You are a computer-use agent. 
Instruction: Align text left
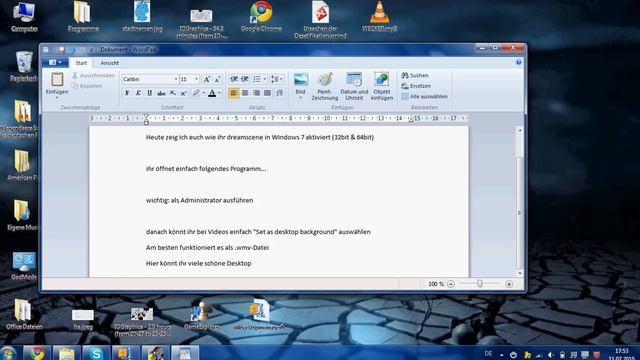(233, 93)
